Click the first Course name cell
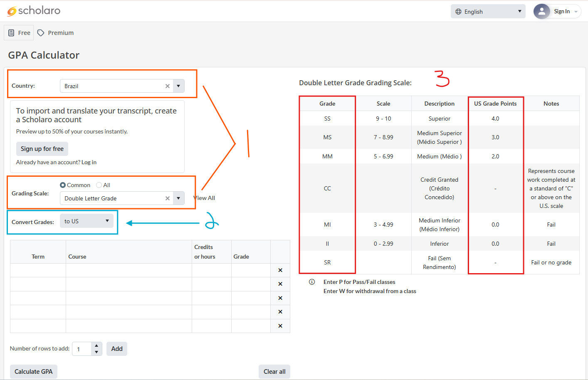 click(x=128, y=270)
